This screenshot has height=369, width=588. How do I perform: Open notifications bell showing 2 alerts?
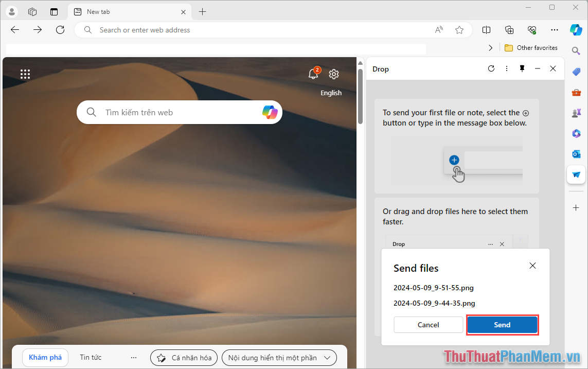(313, 74)
